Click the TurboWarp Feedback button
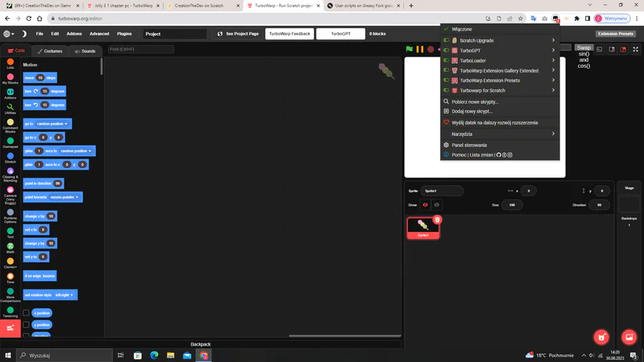Image resolution: width=644 pixels, height=362 pixels. 290,34
